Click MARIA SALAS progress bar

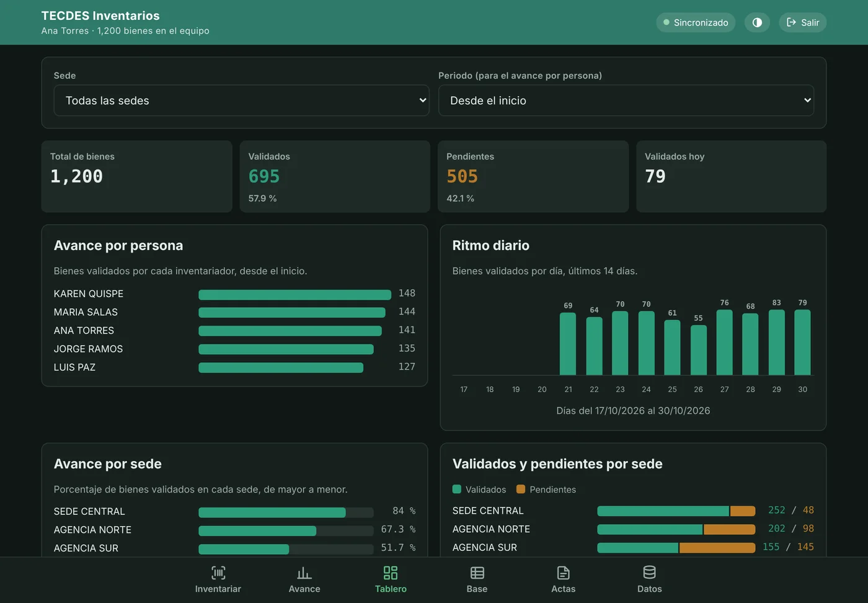[x=292, y=313]
